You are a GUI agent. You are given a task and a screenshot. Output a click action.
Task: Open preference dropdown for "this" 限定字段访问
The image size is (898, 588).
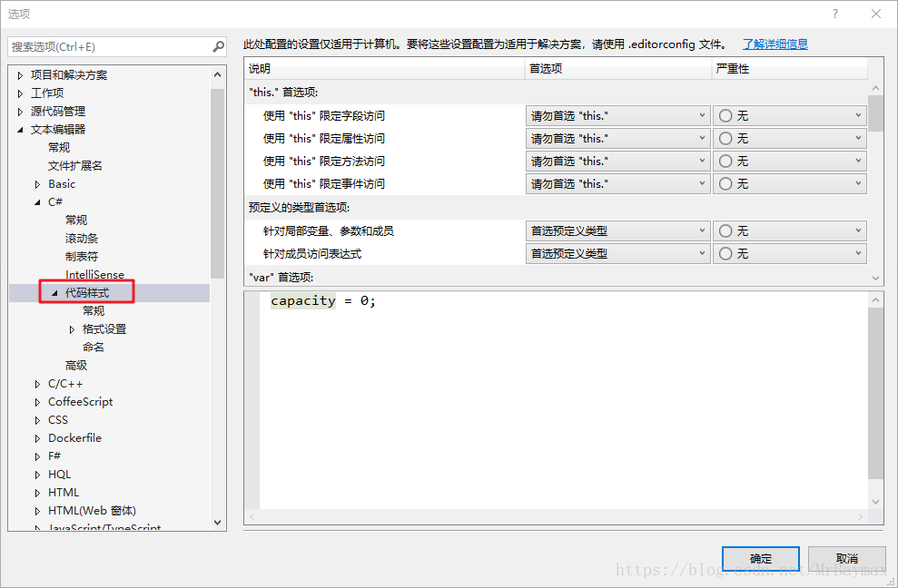pyautogui.click(x=618, y=115)
